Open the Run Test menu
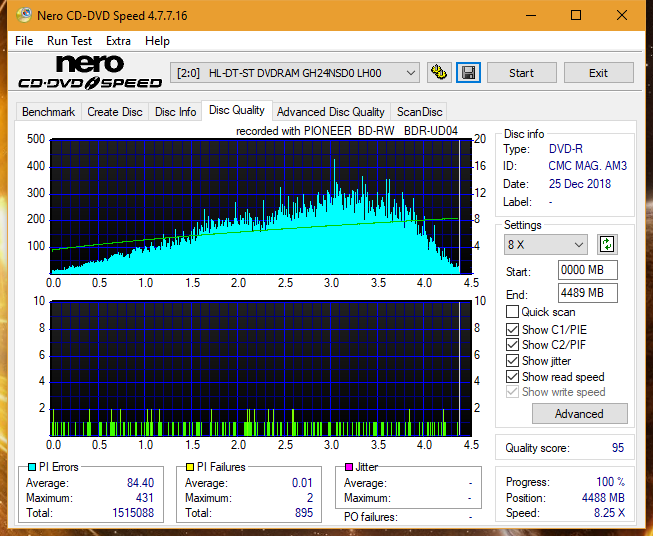This screenshot has height=536, width=653. point(69,41)
